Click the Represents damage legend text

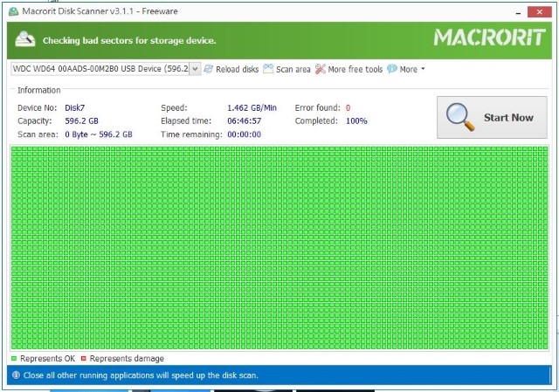[127, 359]
